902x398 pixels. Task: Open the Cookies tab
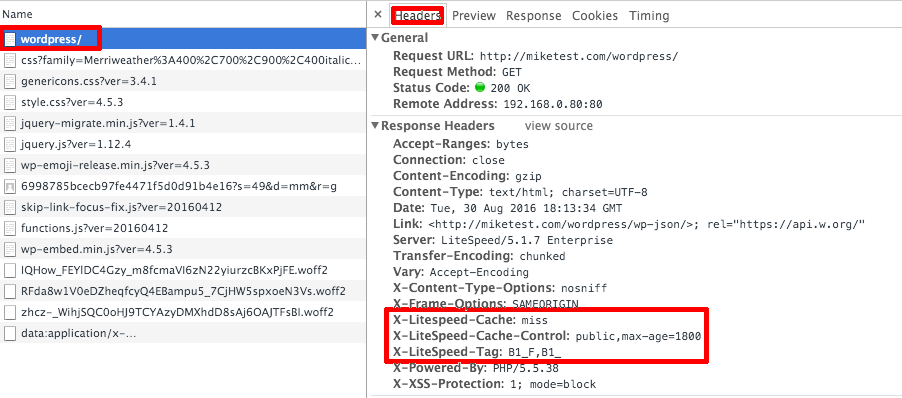click(595, 16)
